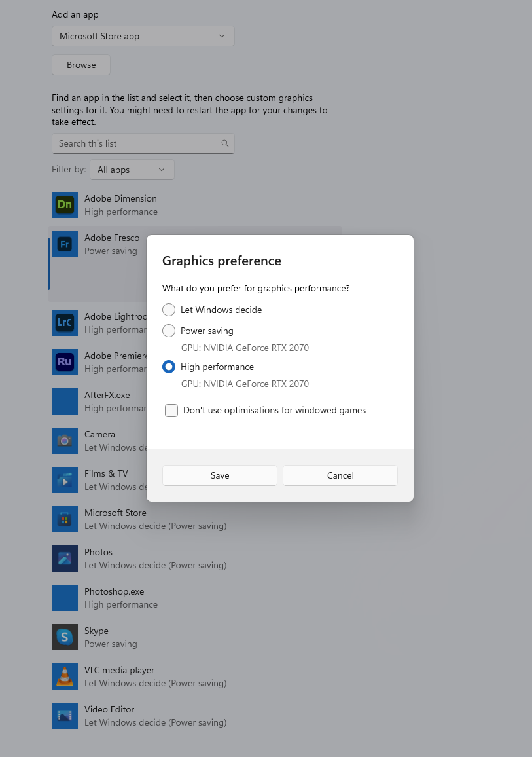Click the Save button

219,475
